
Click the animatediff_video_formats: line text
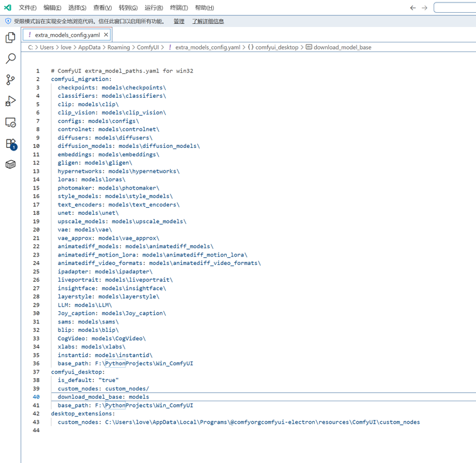click(159, 263)
